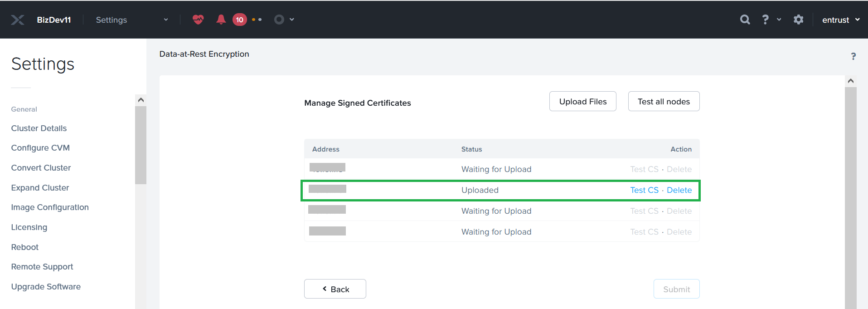Viewport: 868px width, 309px height.
Task: Open the tasks circle icon
Action: coord(279,20)
